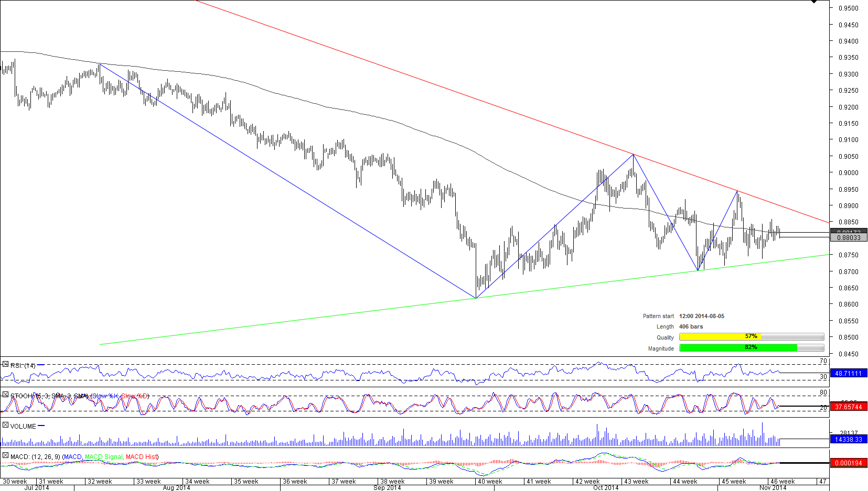Click the 33 week time axis label
Screen dimensions: 868x491
(x=148, y=481)
